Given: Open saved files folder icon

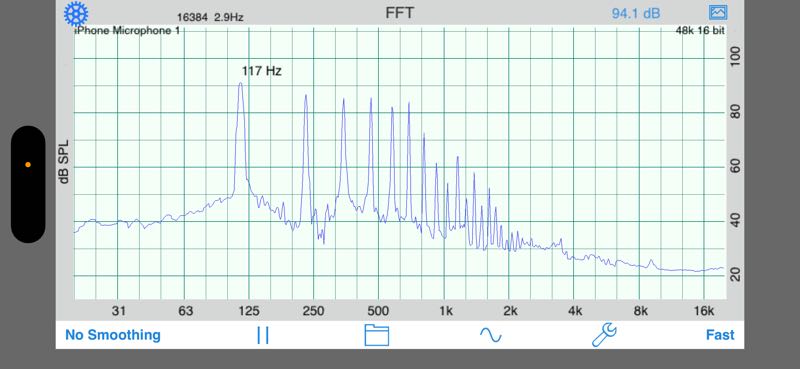Looking at the screenshot, I should (x=377, y=335).
